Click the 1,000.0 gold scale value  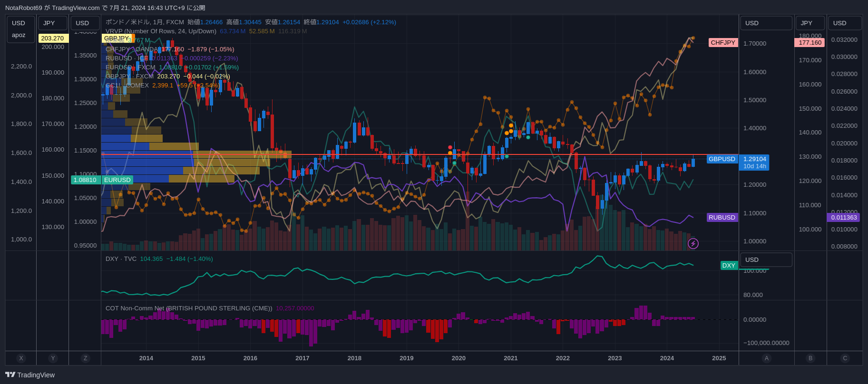tap(21, 240)
